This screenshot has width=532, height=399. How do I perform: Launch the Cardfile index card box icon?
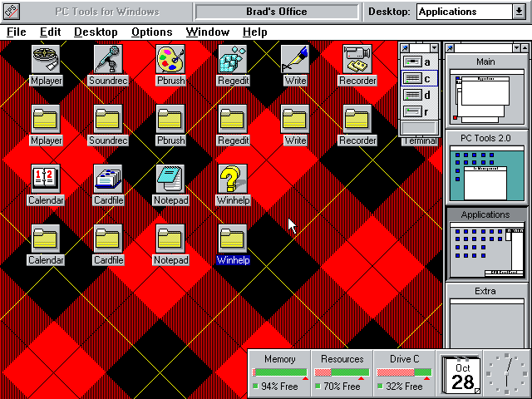pyautogui.click(x=108, y=179)
